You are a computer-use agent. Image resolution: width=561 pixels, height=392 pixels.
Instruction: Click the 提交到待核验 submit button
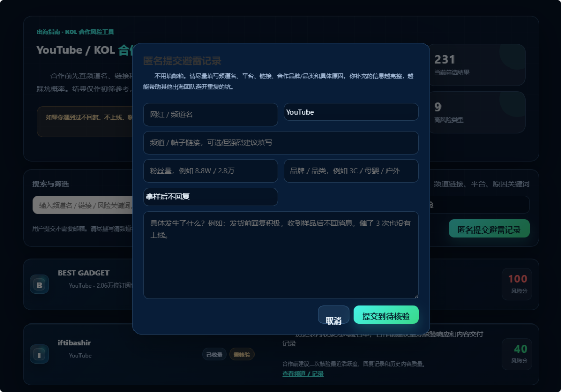coord(386,315)
